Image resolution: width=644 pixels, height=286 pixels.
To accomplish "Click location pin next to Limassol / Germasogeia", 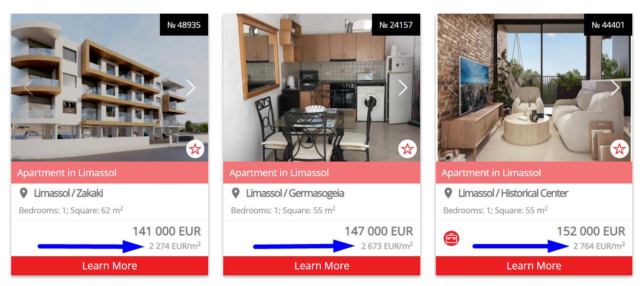I will click(x=235, y=193).
